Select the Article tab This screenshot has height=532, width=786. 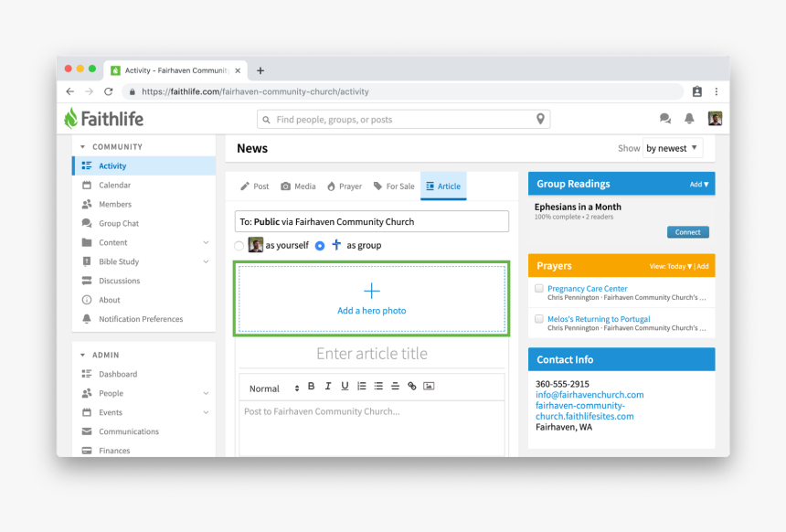pyautogui.click(x=443, y=186)
